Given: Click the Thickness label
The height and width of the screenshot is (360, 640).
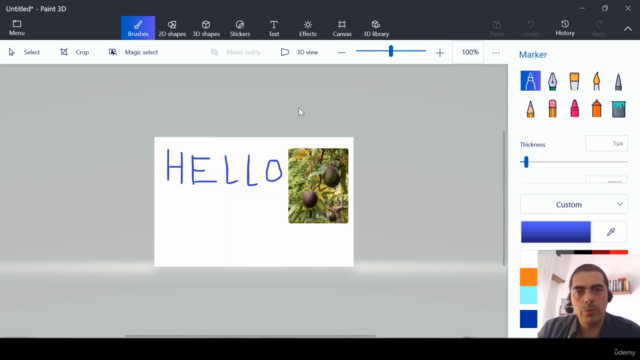Looking at the screenshot, I should [532, 144].
